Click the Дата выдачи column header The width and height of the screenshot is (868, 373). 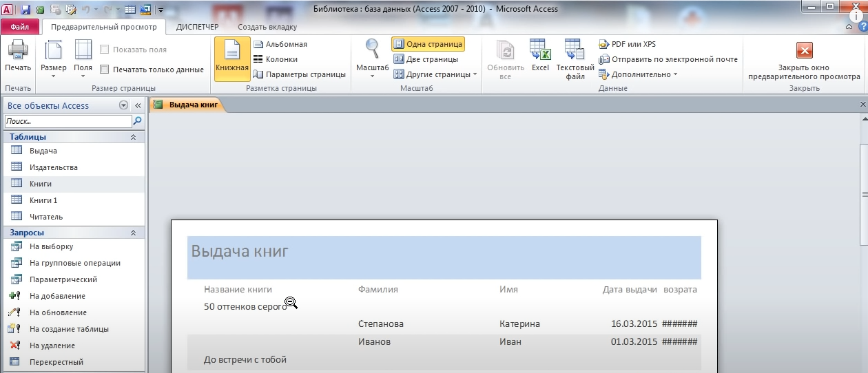click(630, 290)
